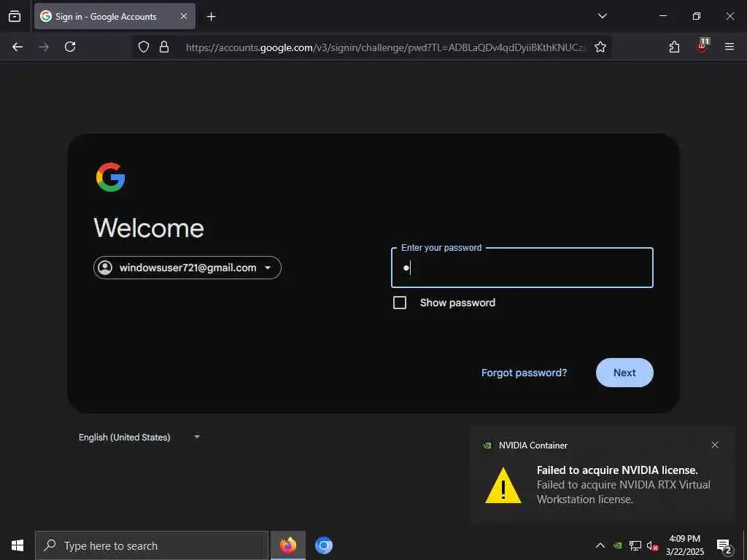The height and width of the screenshot is (560, 747).
Task: Reload the current page
Action: pos(70,47)
